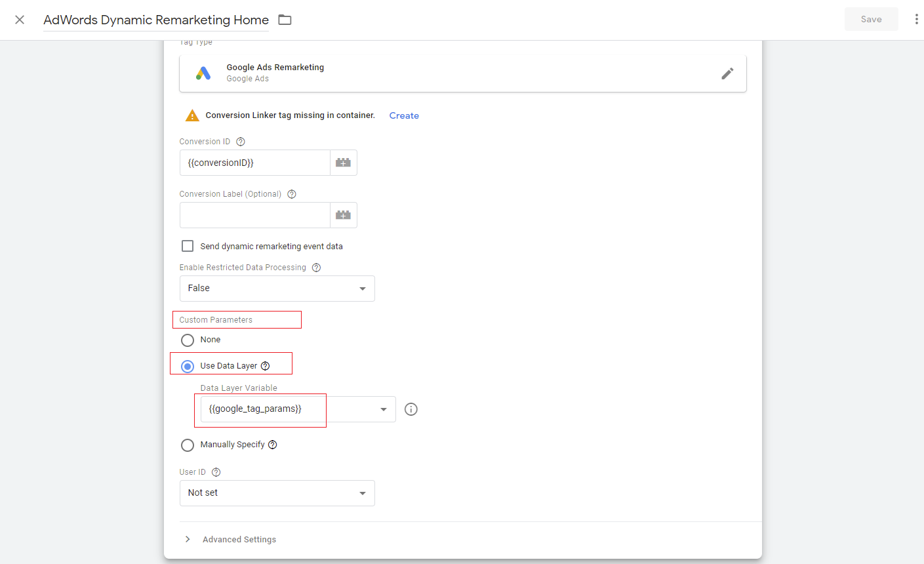Open variable picker for Conversion Label

[343, 215]
